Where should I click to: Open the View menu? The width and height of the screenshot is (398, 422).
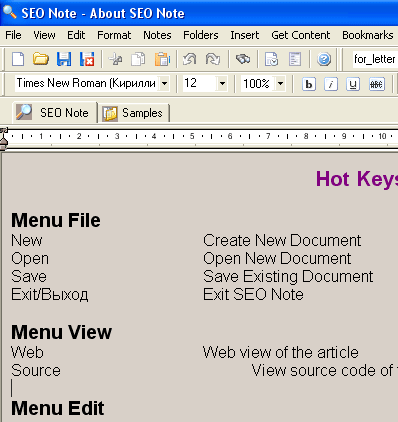(x=44, y=35)
